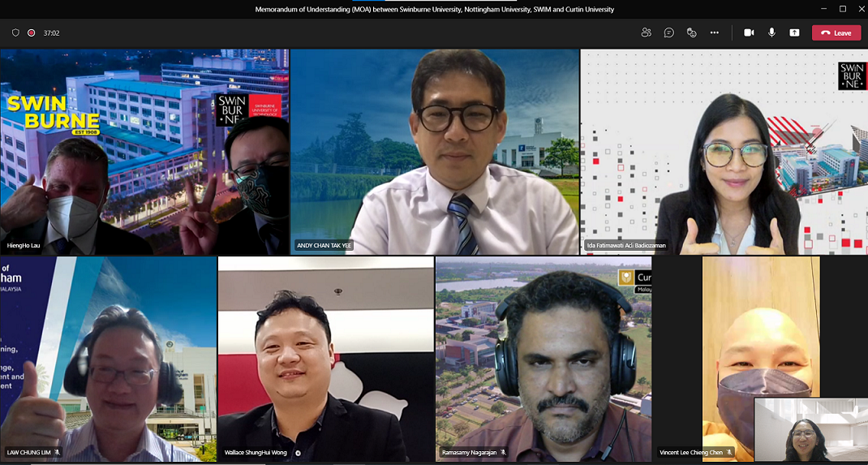Click the 37:02 meeting timer
Viewport: 868px width, 465px height.
pos(51,33)
